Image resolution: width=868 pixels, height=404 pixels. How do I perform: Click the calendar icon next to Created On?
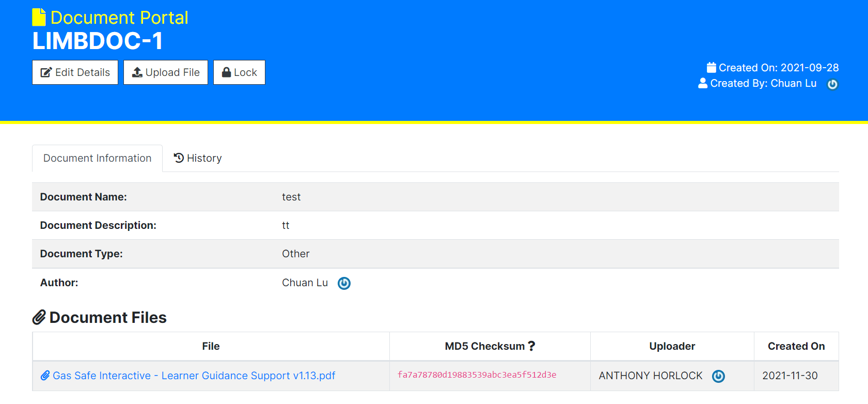point(712,68)
